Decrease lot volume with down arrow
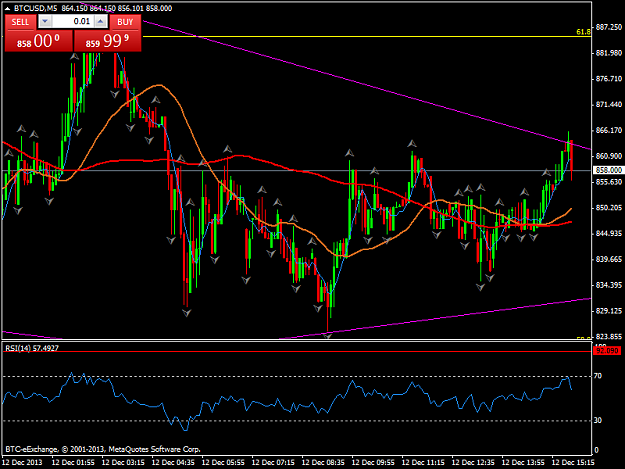 (x=45, y=22)
